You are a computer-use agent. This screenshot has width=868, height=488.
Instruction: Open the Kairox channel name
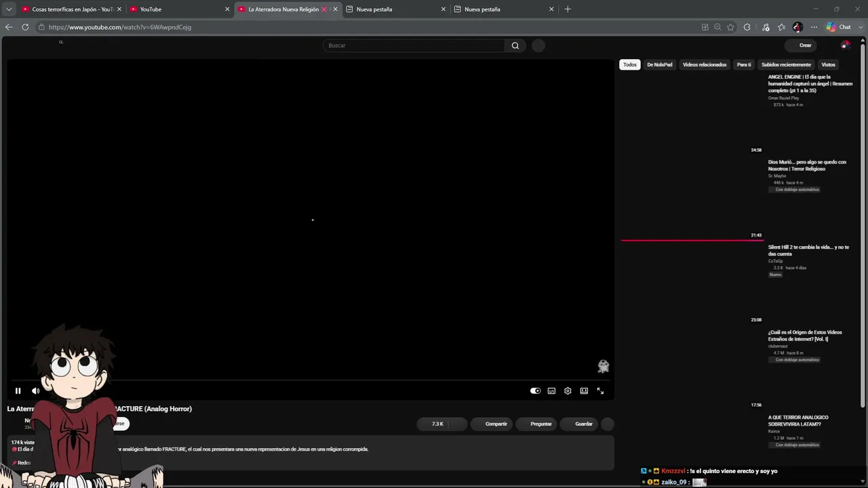point(774,431)
